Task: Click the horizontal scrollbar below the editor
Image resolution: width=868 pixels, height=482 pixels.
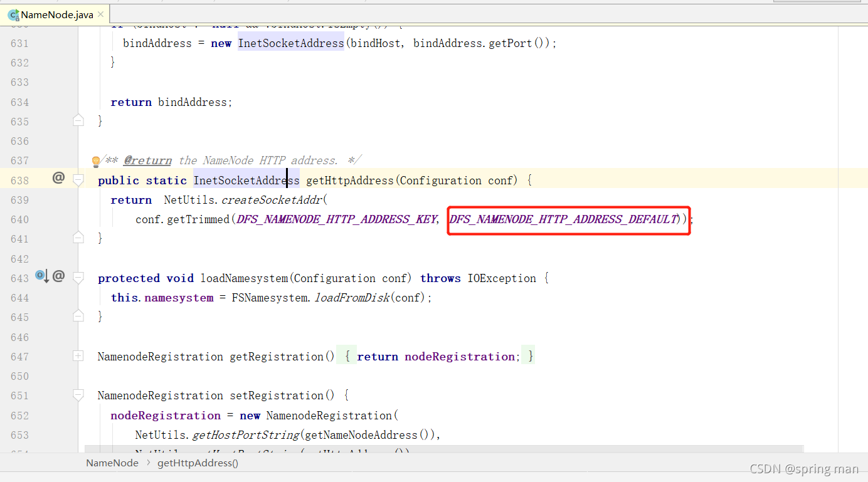Action: tap(444, 449)
